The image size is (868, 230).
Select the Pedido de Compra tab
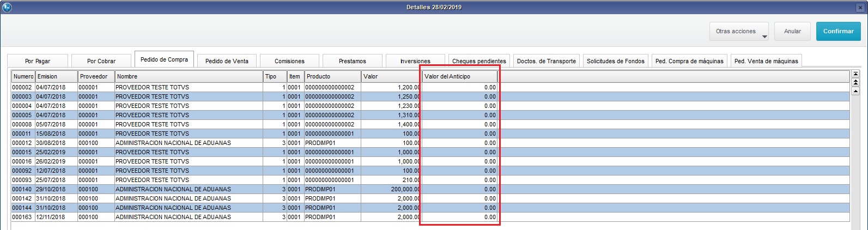click(164, 59)
